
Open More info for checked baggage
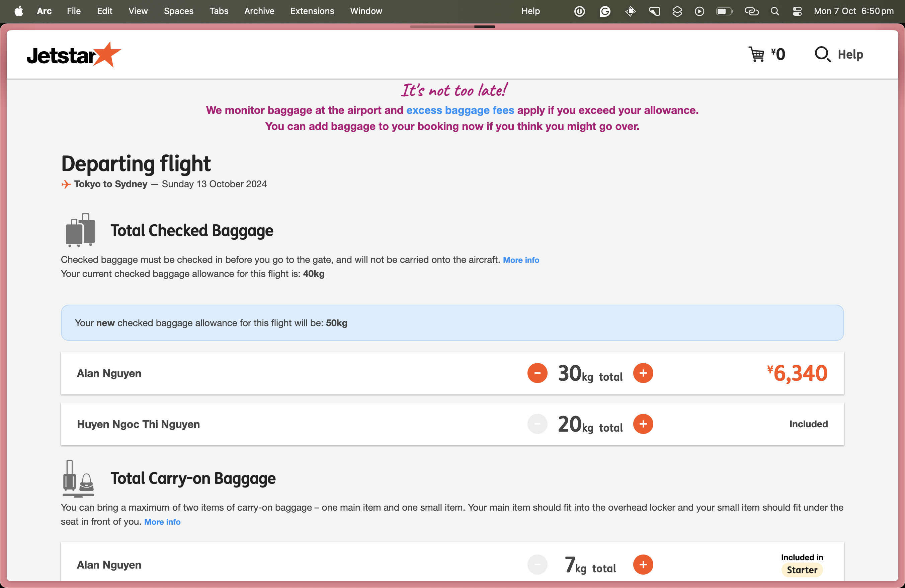tap(521, 260)
